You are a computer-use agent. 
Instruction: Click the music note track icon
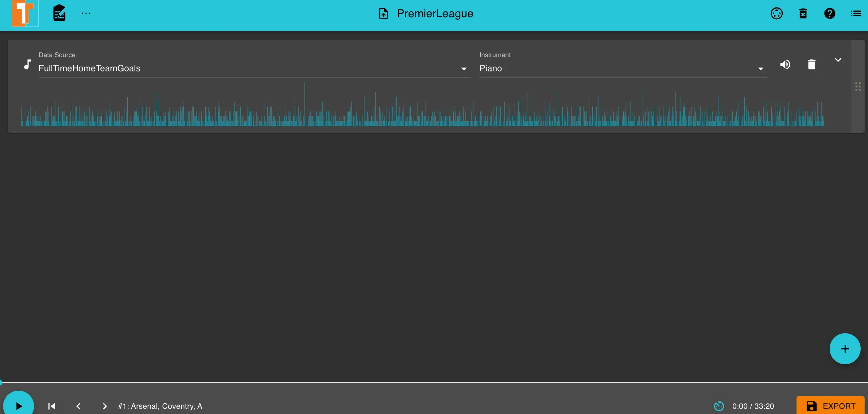(28, 64)
